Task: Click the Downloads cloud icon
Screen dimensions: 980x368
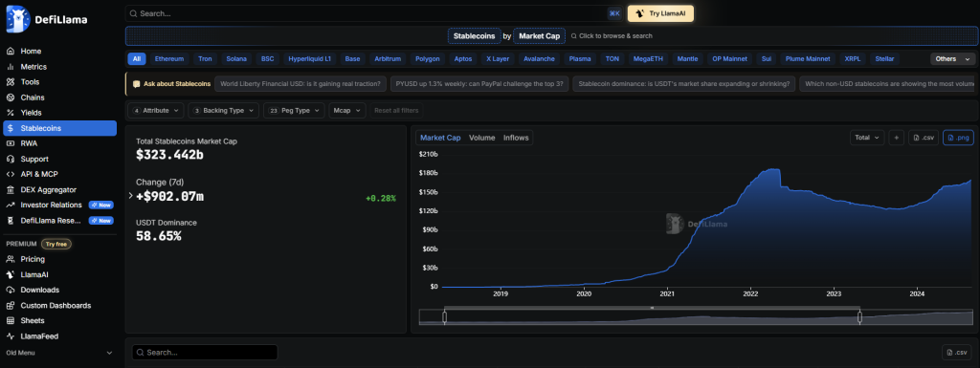Action: [10, 290]
